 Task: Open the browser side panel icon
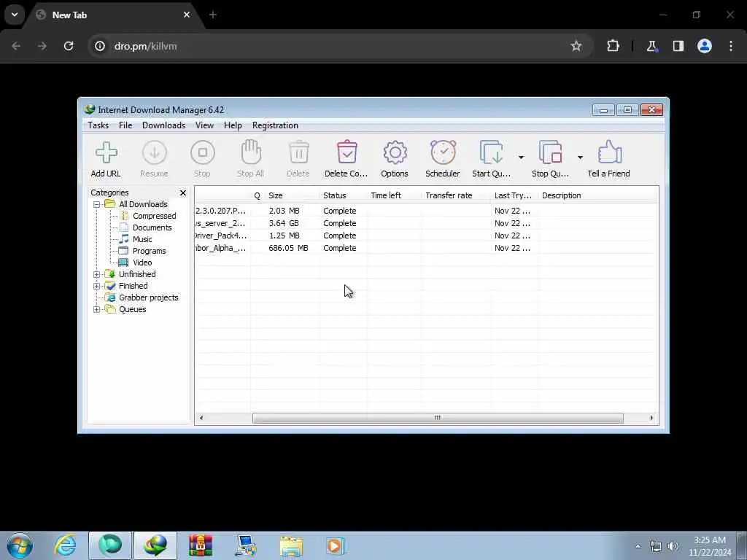point(678,46)
